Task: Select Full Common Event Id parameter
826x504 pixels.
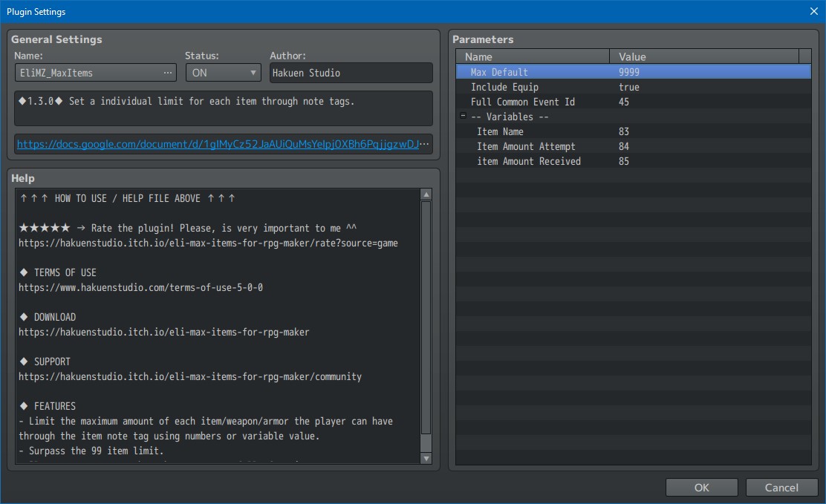Action: coord(522,102)
